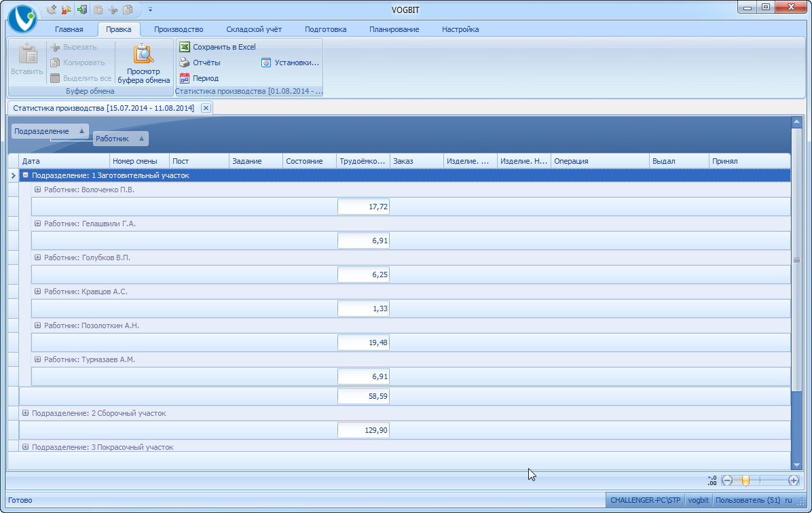Click the zoom in plus button
The width and height of the screenshot is (812, 513).
[x=794, y=480]
